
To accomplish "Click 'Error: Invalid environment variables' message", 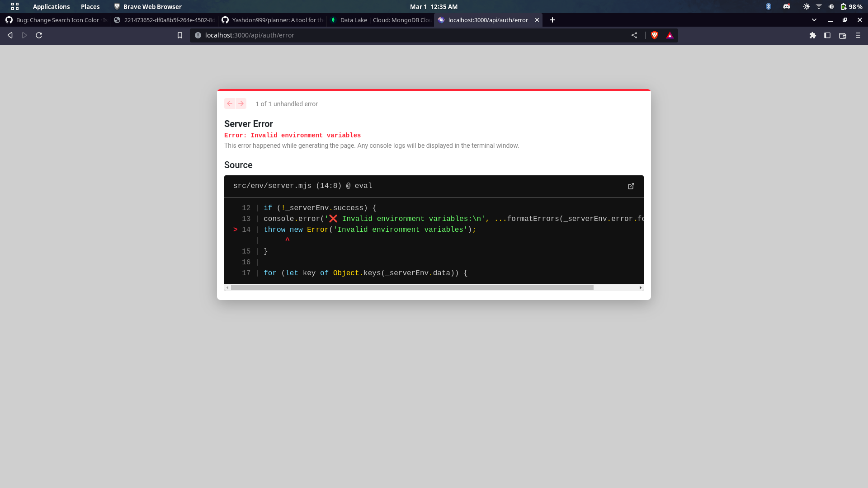I will 292,136.
